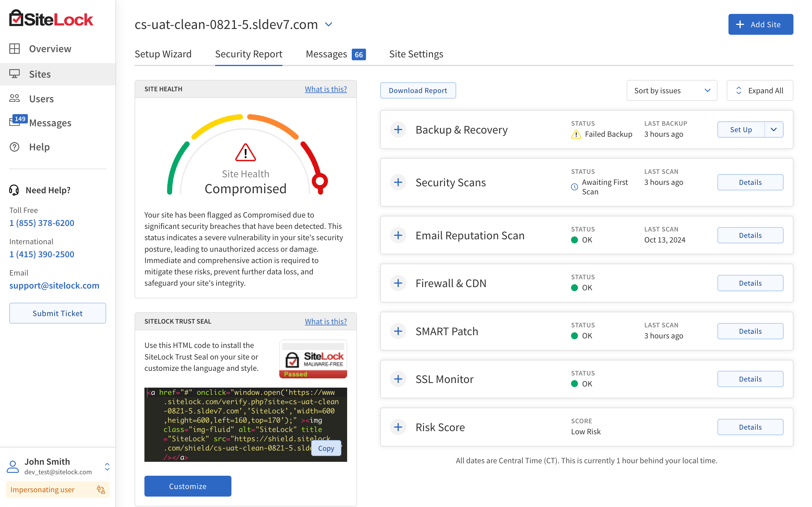This screenshot has height=507, width=812.
Task: Click the Sites monitor icon
Action: pyautogui.click(x=14, y=74)
